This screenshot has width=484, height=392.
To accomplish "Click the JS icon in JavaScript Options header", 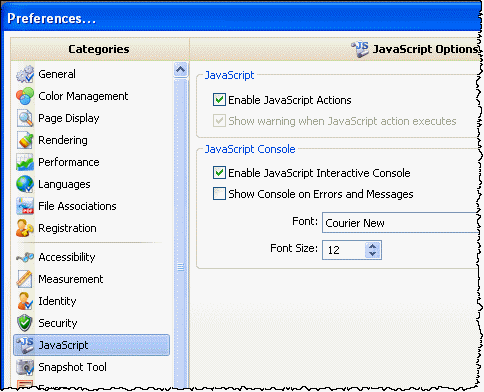I will point(360,49).
